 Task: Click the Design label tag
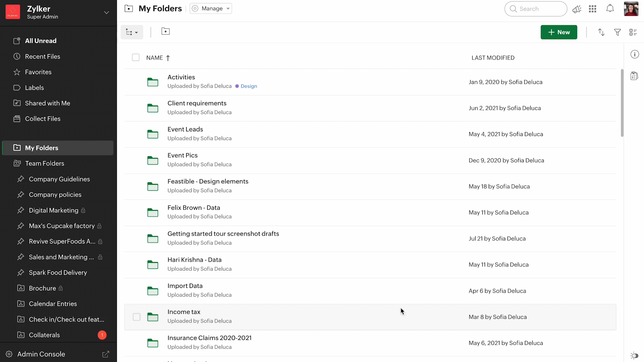coord(249,86)
